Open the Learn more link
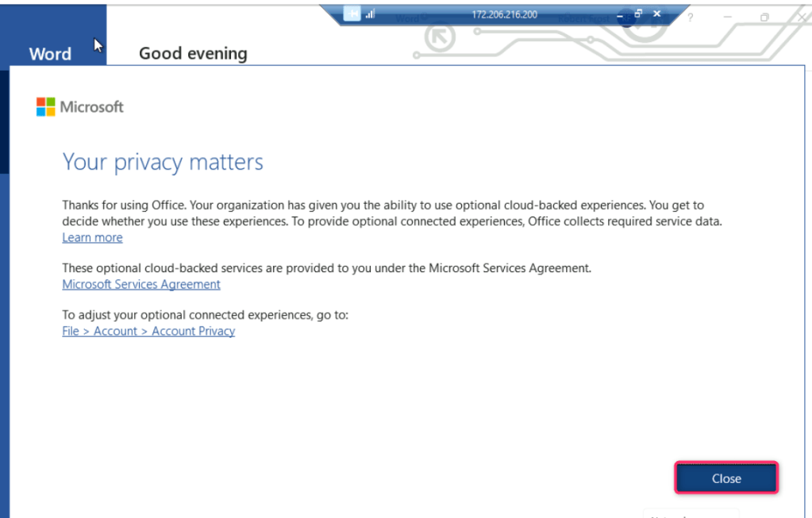The height and width of the screenshot is (518, 812). pyautogui.click(x=92, y=238)
